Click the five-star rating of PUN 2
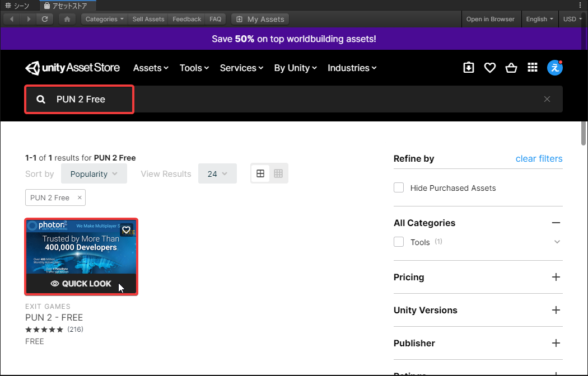This screenshot has height=376, width=588. (x=44, y=330)
